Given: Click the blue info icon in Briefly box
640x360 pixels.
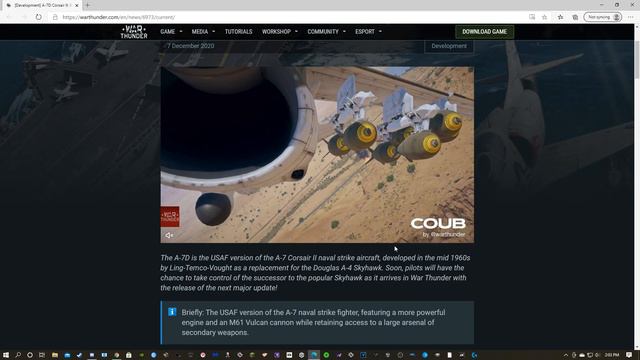Looking at the screenshot, I should click(172, 312).
